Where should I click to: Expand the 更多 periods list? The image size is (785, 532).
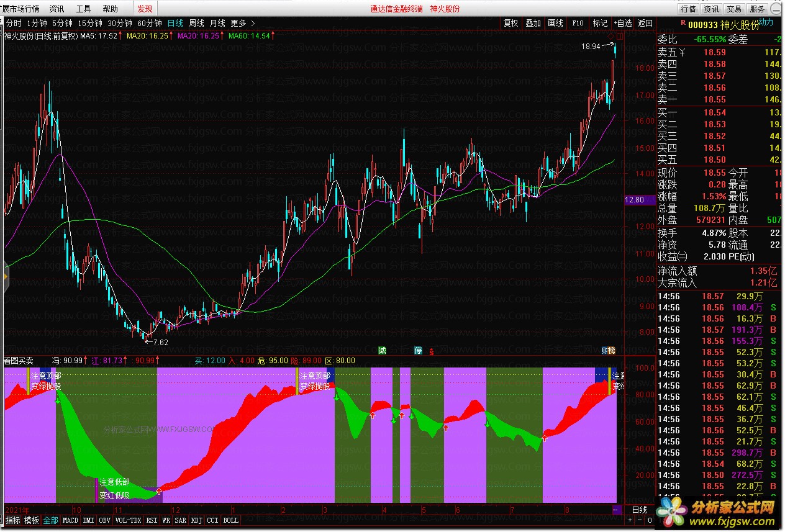[243, 23]
